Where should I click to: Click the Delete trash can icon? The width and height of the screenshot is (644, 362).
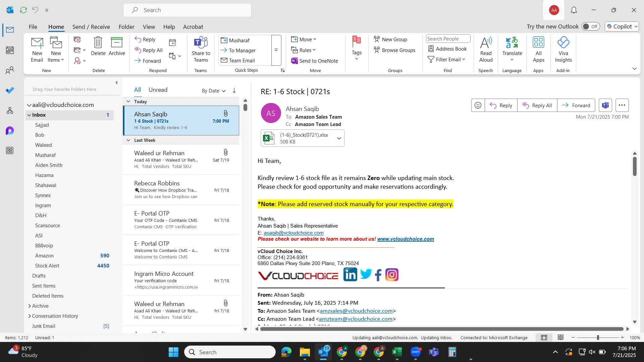pos(98,46)
